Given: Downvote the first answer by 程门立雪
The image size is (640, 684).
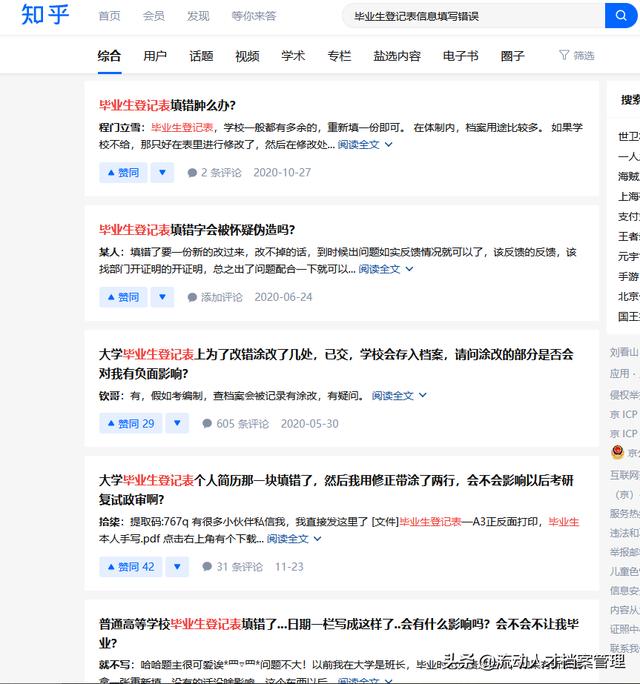Looking at the screenshot, I should (x=162, y=172).
